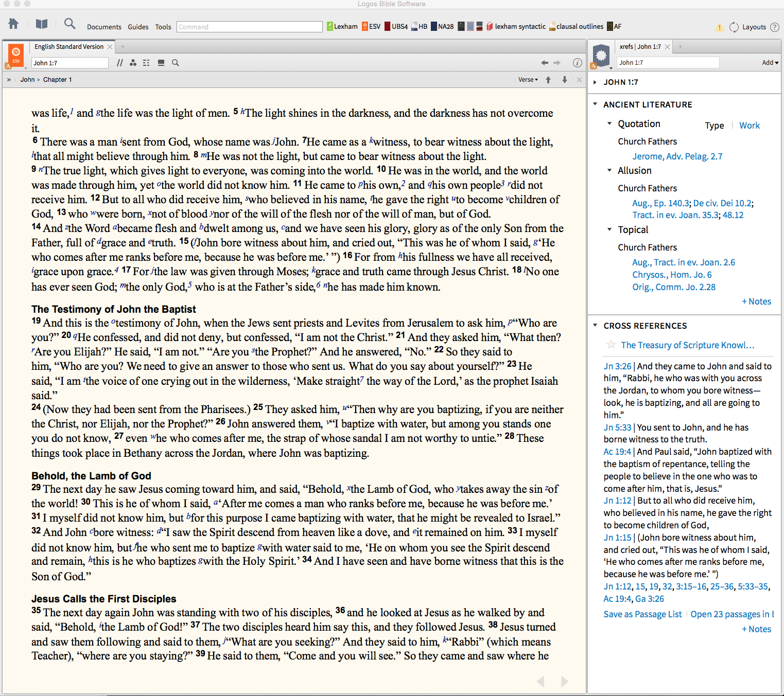The image size is (784, 696).
Task: Select the xrefs | John 1:7 tab
Action: pyautogui.click(x=640, y=47)
